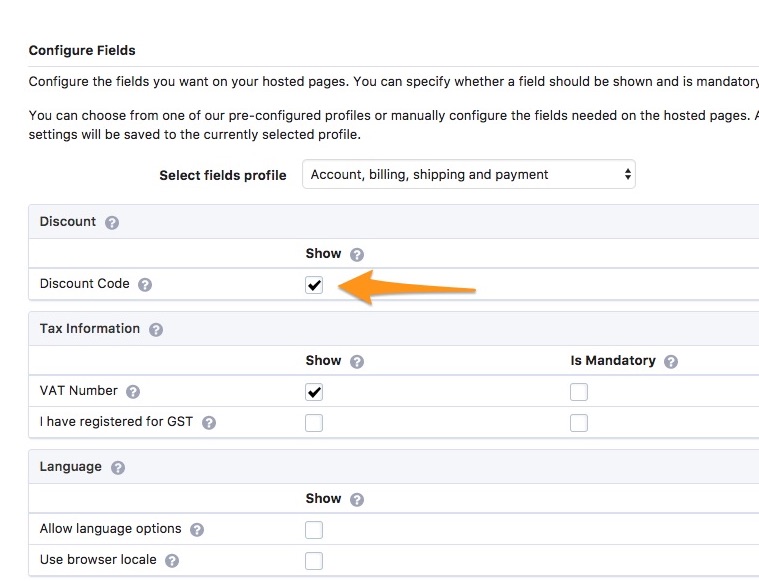Open help icon beside Discount heading

(x=112, y=223)
